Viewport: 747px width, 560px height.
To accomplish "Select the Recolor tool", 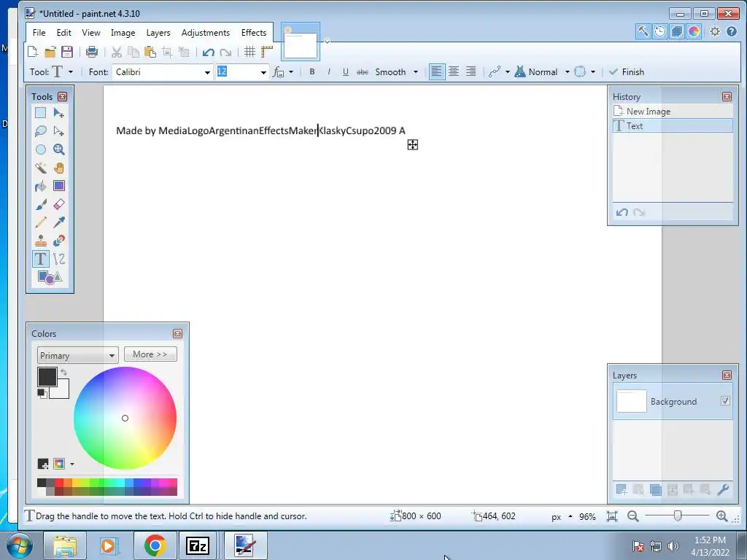I will pos(58,241).
